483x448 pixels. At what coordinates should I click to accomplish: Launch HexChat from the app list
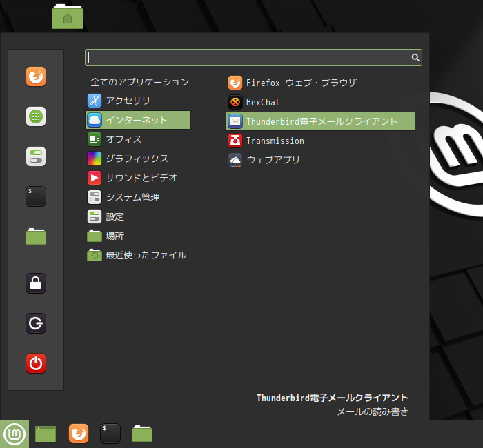[x=320, y=102]
